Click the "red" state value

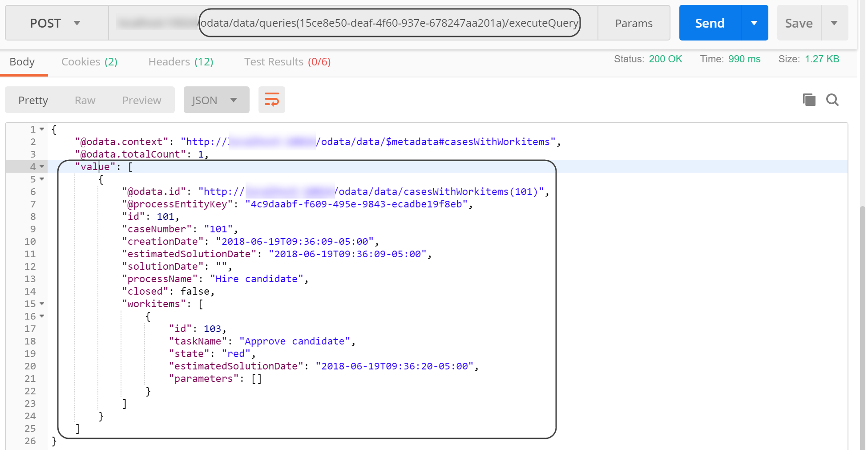click(236, 353)
